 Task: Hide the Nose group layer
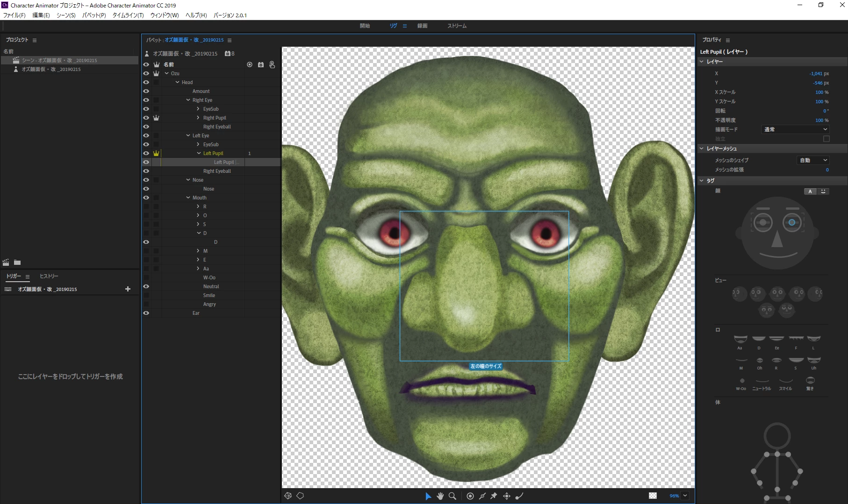click(146, 180)
